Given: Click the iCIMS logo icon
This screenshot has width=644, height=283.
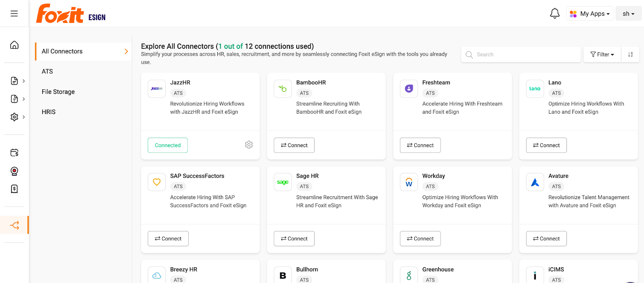Looking at the screenshot, I should [535, 275].
